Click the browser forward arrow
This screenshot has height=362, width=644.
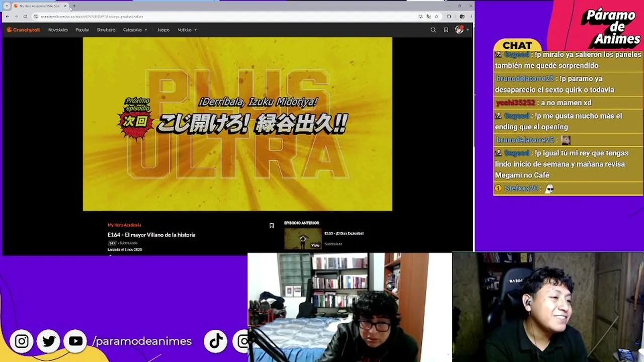(x=16, y=17)
